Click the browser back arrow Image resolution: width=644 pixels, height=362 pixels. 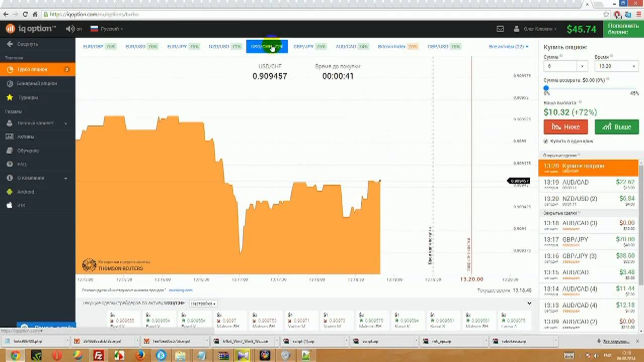[6, 15]
